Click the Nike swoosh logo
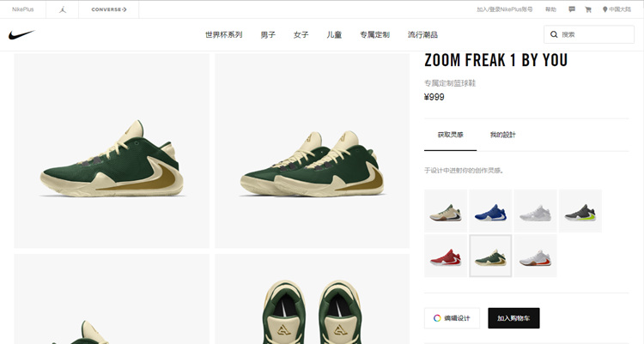Viewport: 644px width, 344px height. point(21,34)
